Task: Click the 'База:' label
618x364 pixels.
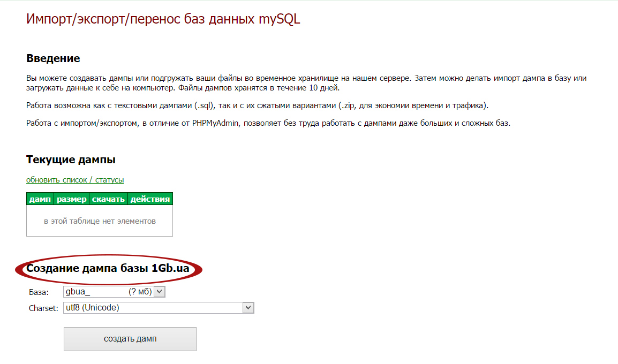Action: (x=39, y=292)
